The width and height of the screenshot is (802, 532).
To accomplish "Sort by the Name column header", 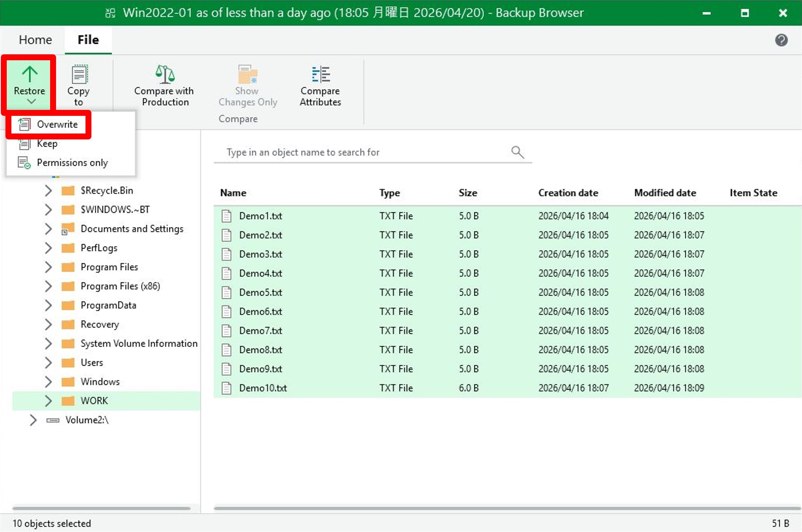I will coord(233,193).
